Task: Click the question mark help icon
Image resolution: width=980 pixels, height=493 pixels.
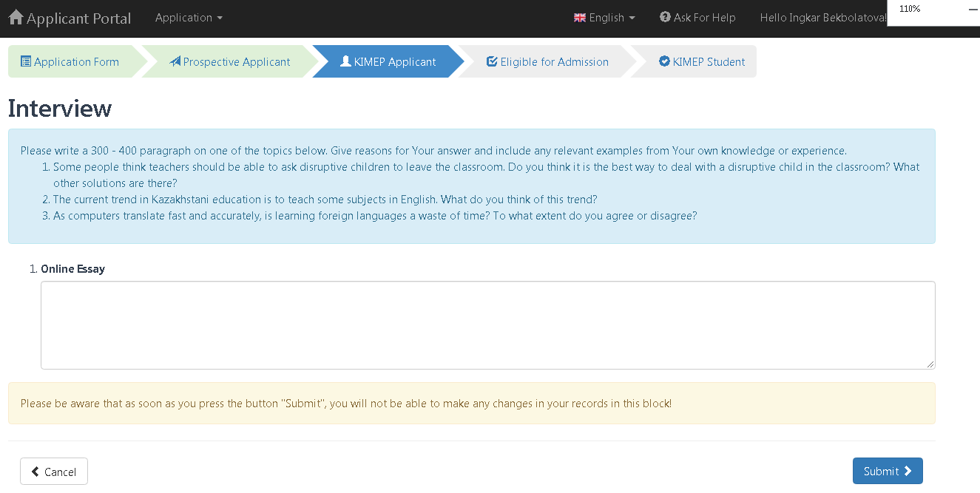Action: 665,17
